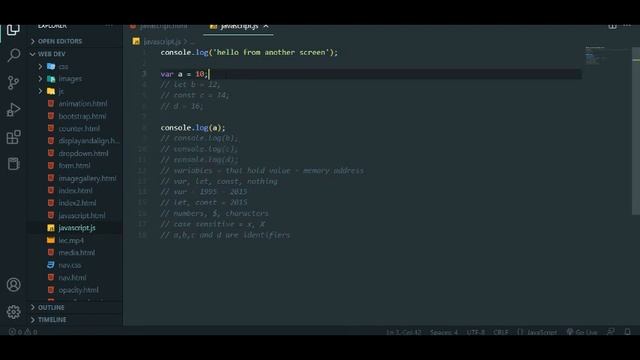
Task: Open nav.html file
Action: pyautogui.click(x=72, y=278)
